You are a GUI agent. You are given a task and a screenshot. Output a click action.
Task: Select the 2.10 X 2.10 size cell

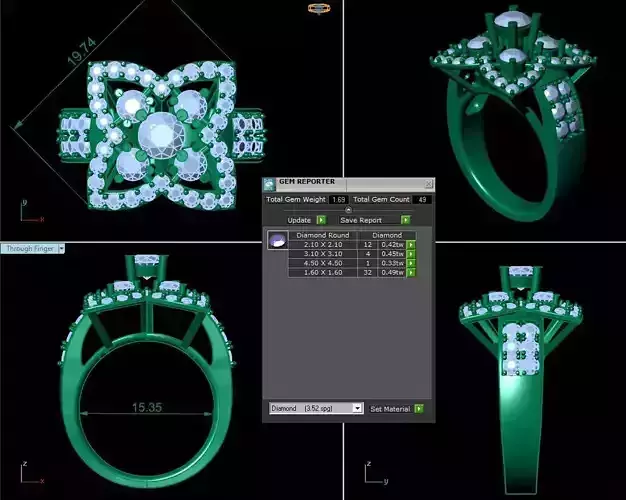pyautogui.click(x=323, y=244)
